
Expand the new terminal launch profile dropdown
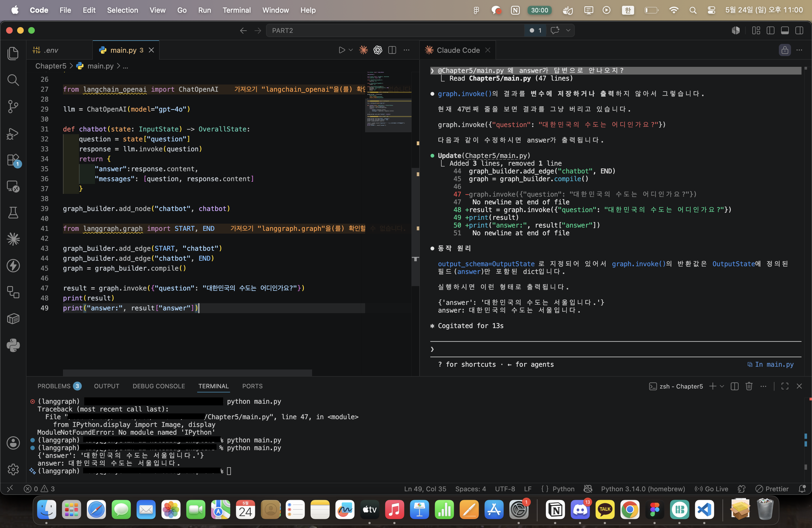(x=722, y=386)
